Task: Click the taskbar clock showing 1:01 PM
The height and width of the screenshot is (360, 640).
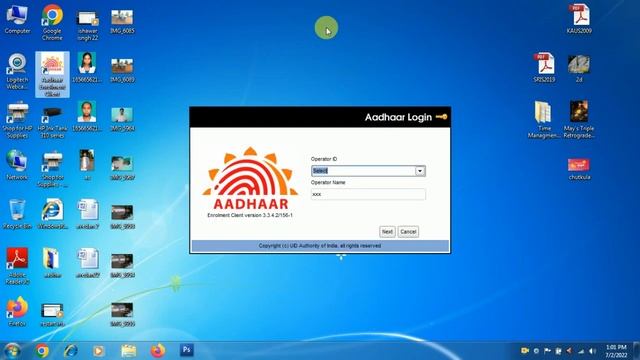Action: [x=616, y=351]
